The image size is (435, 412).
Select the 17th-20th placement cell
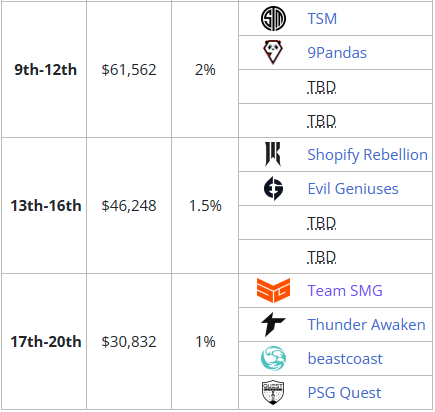pos(44,342)
